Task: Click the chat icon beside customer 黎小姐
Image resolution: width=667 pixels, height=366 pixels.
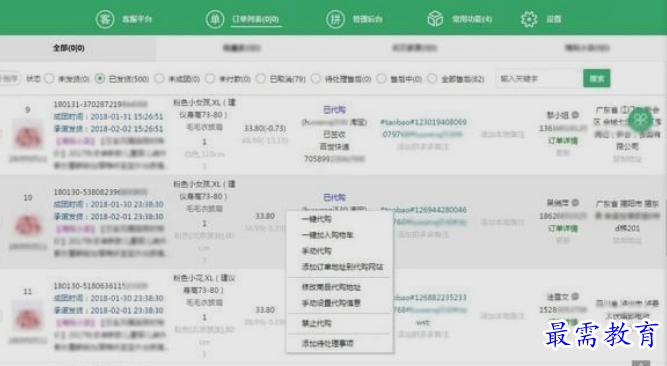Action: click(575, 115)
